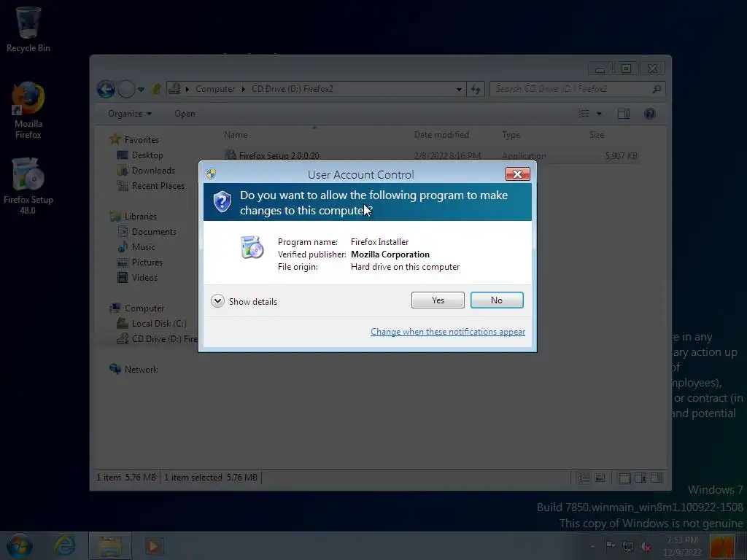Viewport: 747px width, 560px height.
Task: Click the Windows Start button
Action: tap(19, 545)
